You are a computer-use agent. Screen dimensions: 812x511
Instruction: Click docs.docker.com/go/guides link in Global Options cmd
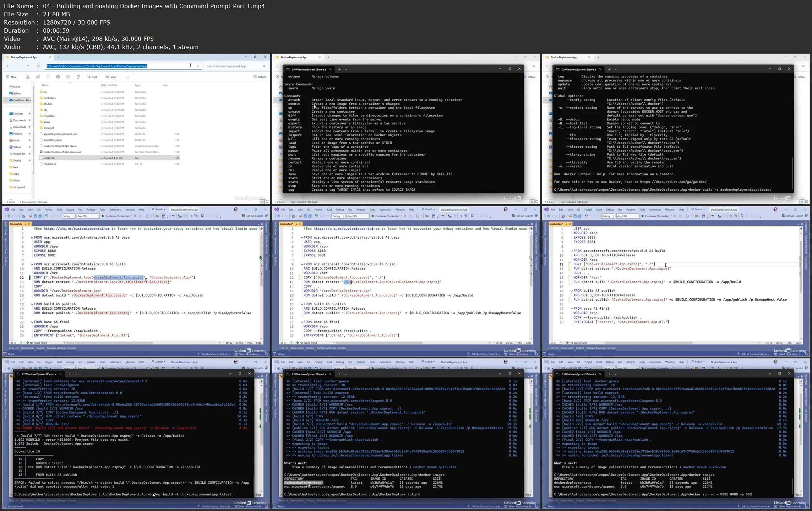pyautogui.click(x=673, y=182)
